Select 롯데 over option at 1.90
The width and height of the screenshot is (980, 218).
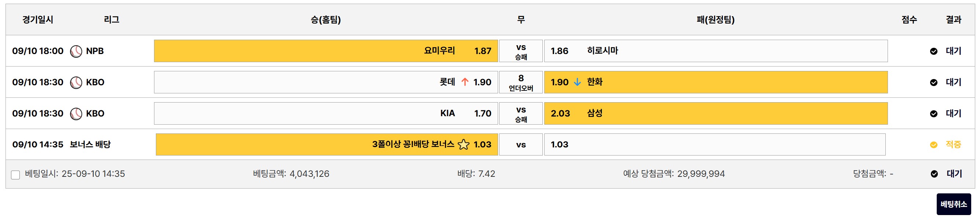click(326, 82)
